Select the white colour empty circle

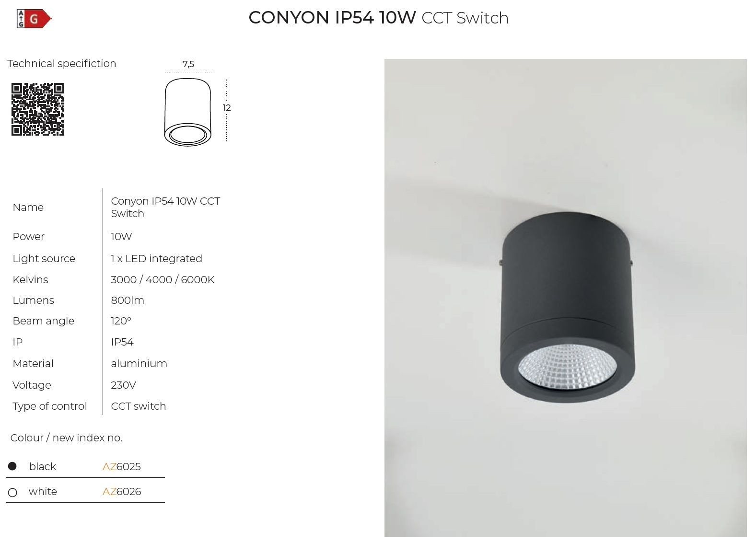click(x=13, y=492)
